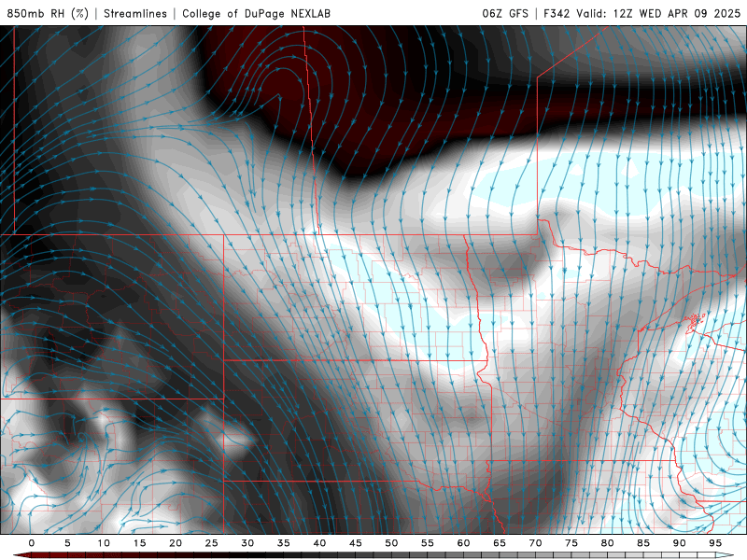Click the colorbar value label 30

247,543
